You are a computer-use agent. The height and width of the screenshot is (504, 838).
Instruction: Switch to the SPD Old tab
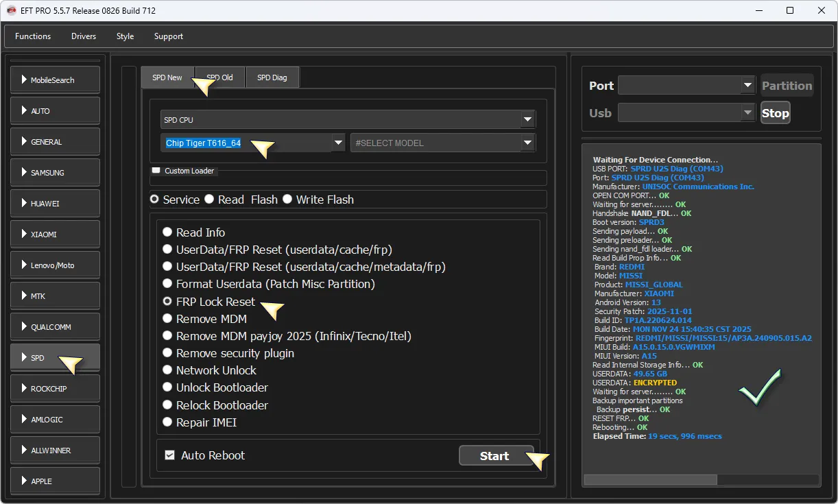(220, 77)
